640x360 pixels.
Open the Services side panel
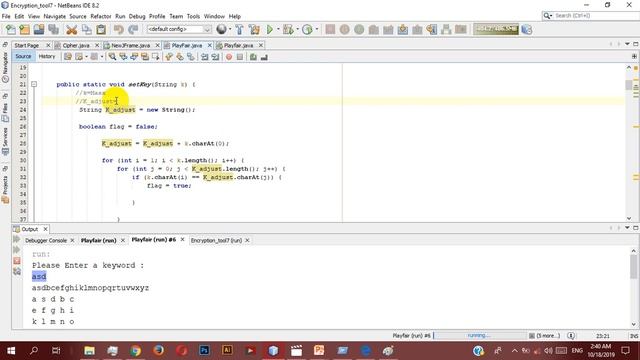(5, 141)
